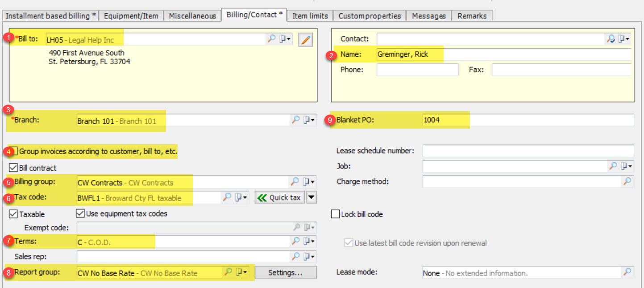This screenshot has width=644, height=288.
Task: Uncheck Use equipment tax codes
Action: click(x=80, y=213)
